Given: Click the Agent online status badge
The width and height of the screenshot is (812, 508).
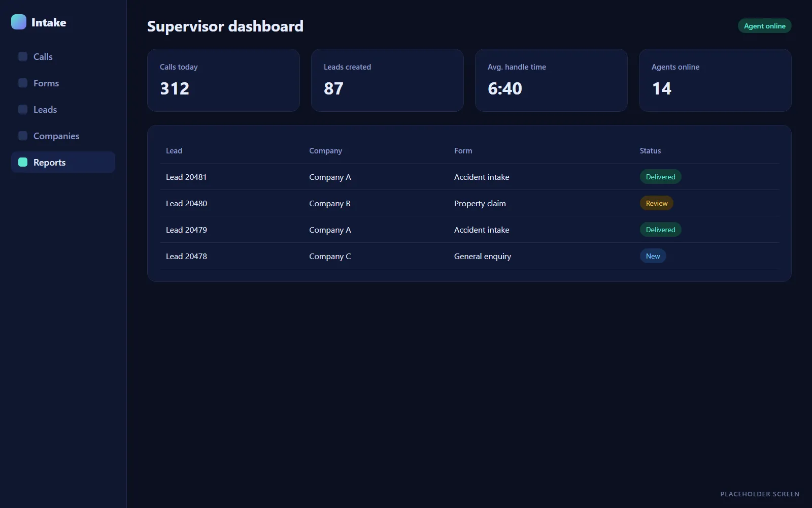Looking at the screenshot, I should [764, 26].
